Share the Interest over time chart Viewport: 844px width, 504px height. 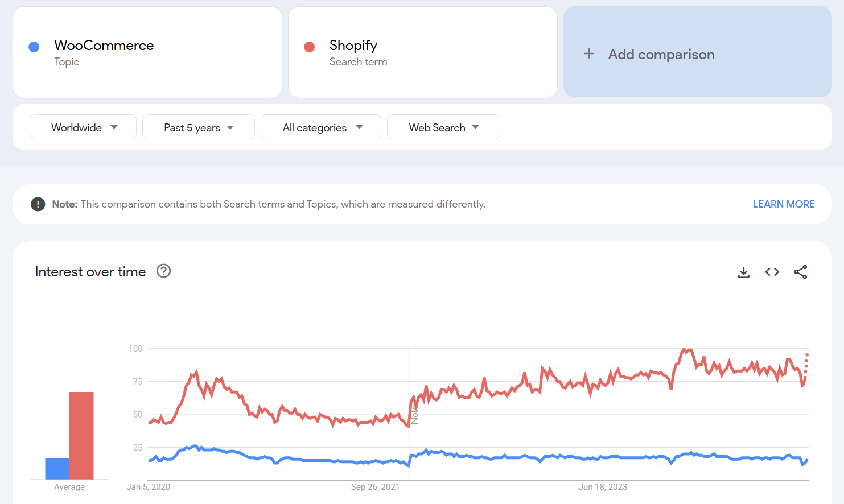pyautogui.click(x=801, y=272)
